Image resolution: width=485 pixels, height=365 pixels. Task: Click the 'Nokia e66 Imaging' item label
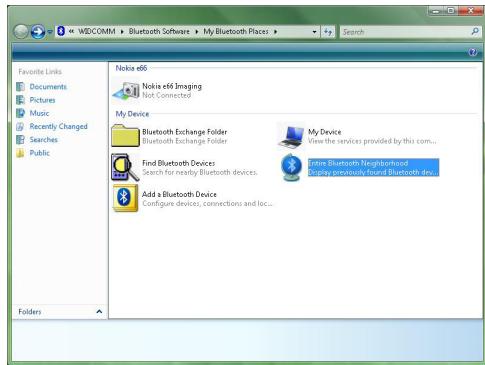[x=172, y=86]
